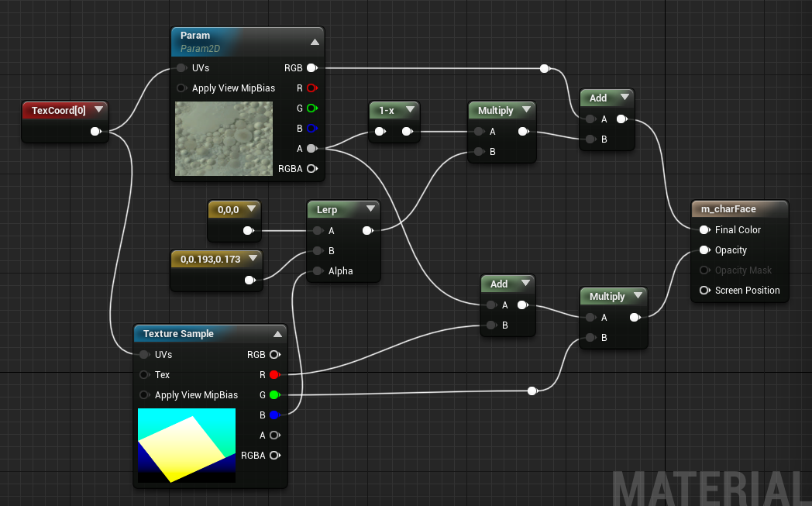The width and height of the screenshot is (812, 506).
Task: Click the Texture Sample UVs input pin
Action: click(144, 355)
